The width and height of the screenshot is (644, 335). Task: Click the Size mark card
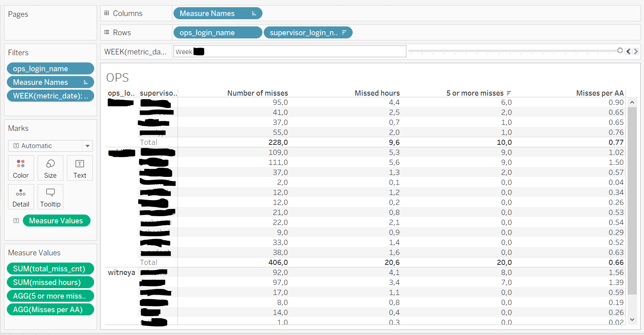(x=50, y=168)
